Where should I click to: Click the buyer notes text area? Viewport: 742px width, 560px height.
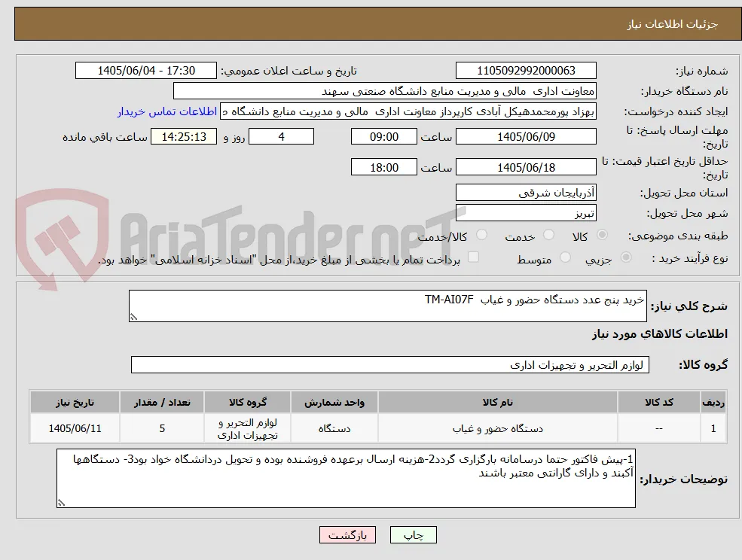(346, 478)
